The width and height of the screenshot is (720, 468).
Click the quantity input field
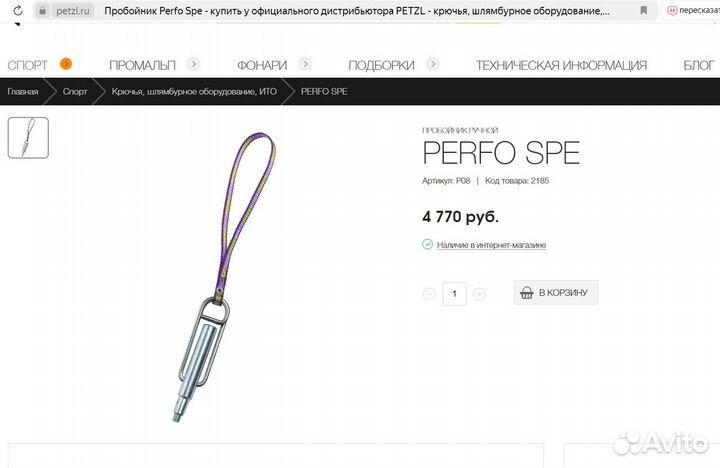454,293
